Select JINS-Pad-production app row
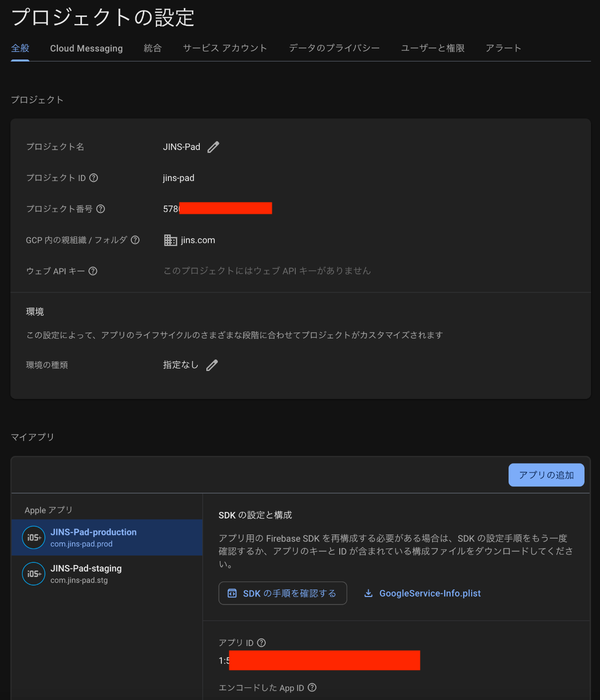This screenshot has height=700, width=600. (107, 537)
